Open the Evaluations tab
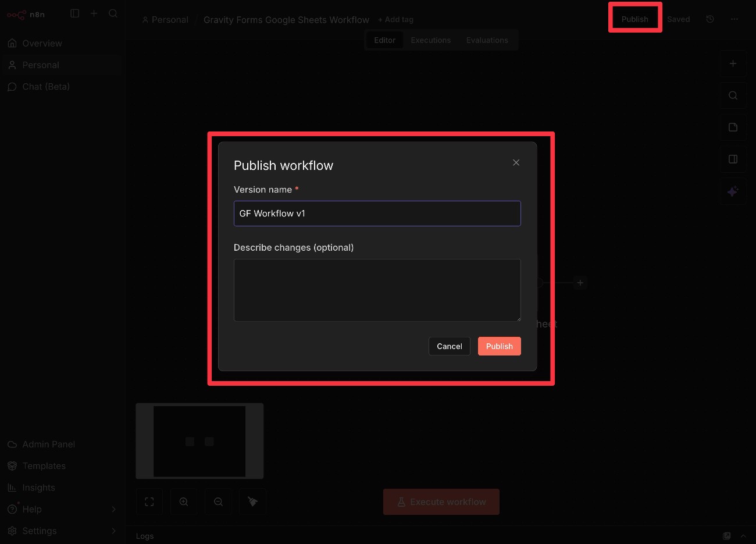The image size is (756, 544). [x=487, y=40]
